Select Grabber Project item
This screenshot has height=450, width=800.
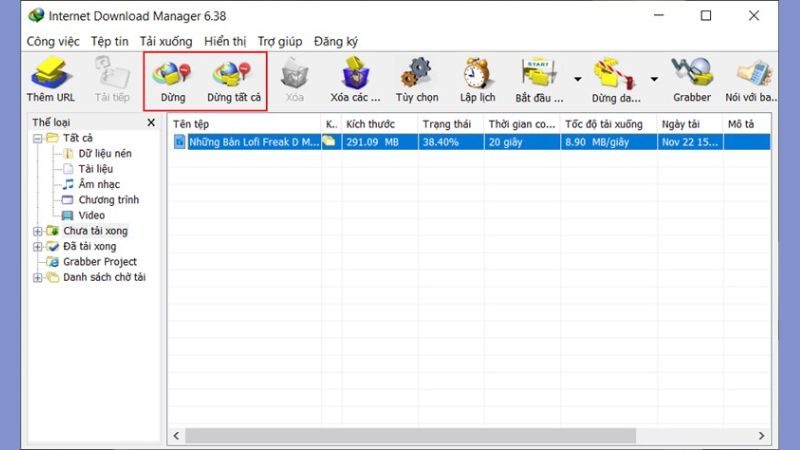coord(99,262)
